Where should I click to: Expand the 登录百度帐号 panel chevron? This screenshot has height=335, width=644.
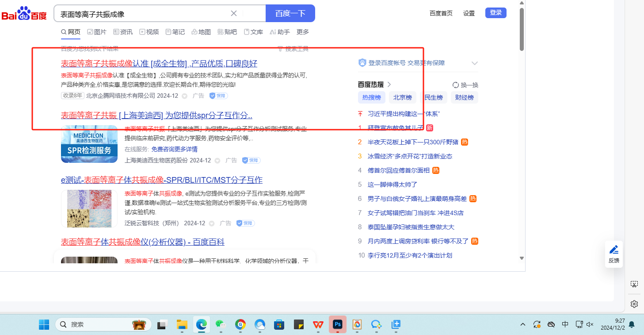coord(475,63)
